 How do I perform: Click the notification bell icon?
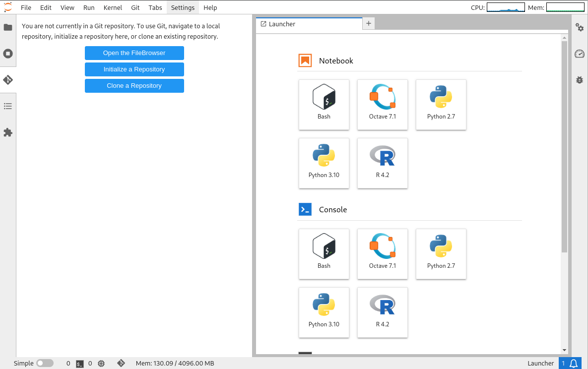point(574,364)
